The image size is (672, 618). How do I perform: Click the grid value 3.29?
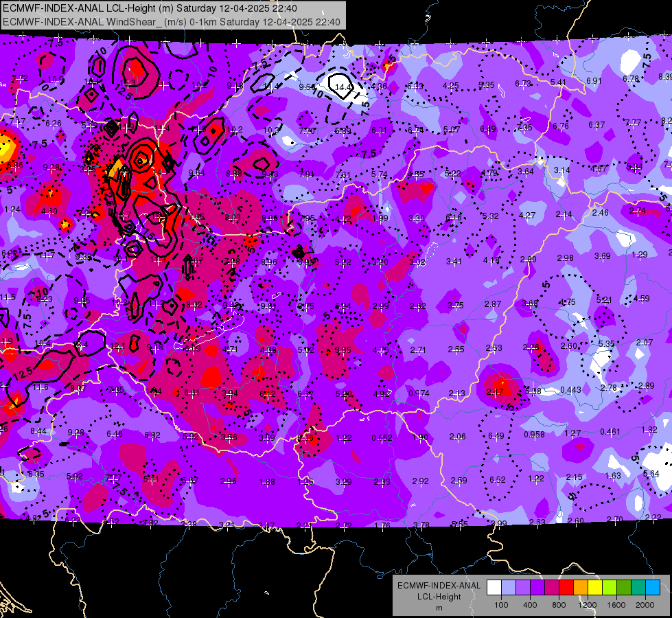tap(344, 482)
